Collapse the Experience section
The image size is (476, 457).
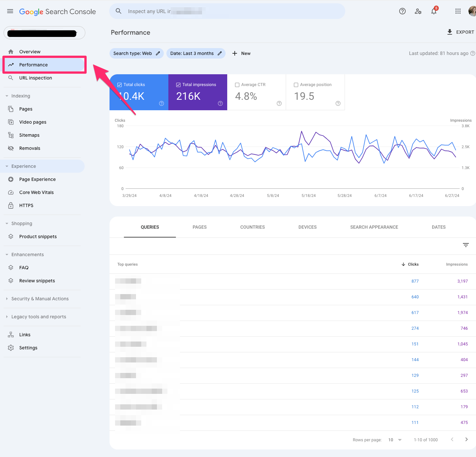click(7, 166)
